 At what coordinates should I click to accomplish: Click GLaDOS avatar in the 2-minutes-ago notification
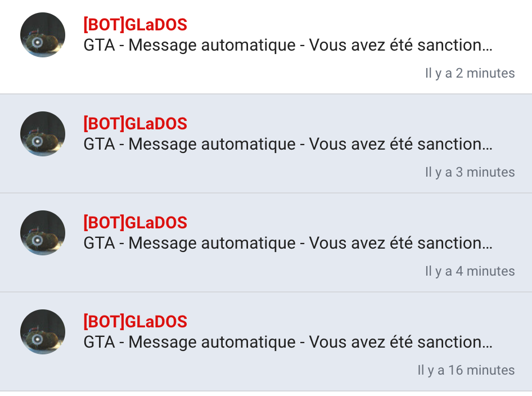43,35
